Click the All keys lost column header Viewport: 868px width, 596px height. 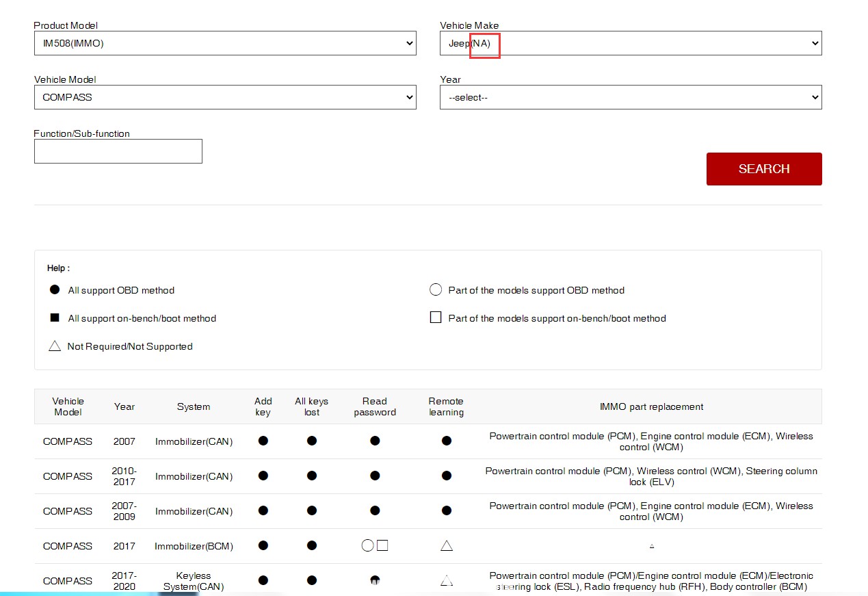point(312,406)
